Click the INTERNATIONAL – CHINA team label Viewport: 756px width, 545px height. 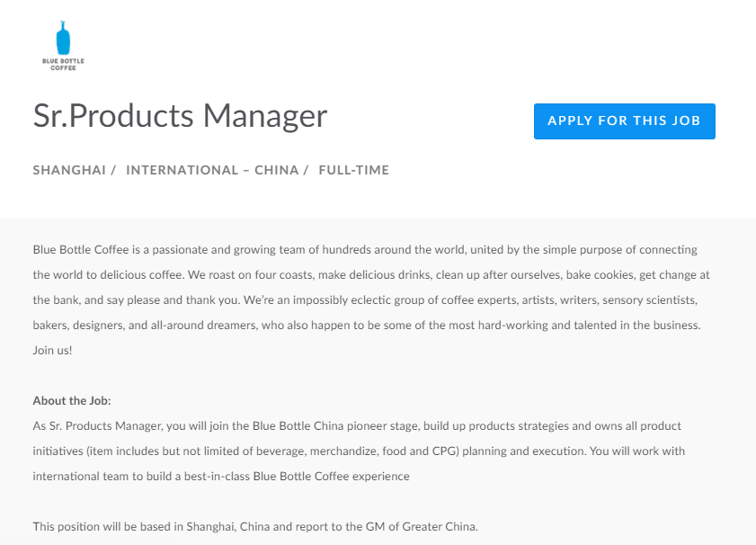pos(212,170)
